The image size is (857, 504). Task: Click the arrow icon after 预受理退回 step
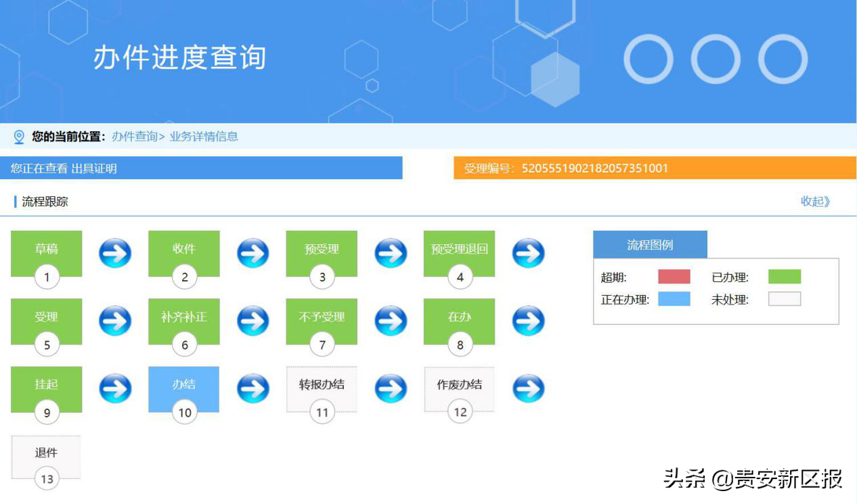(x=528, y=254)
